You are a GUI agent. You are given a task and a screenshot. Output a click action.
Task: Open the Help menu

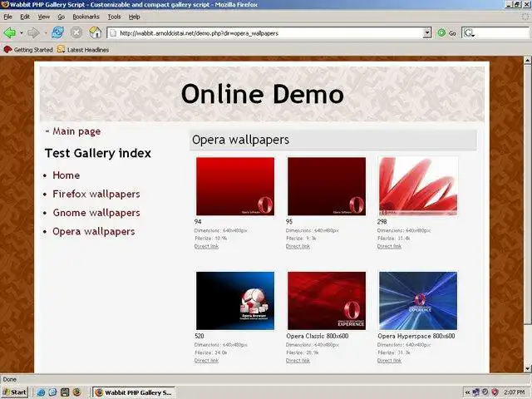(135, 17)
